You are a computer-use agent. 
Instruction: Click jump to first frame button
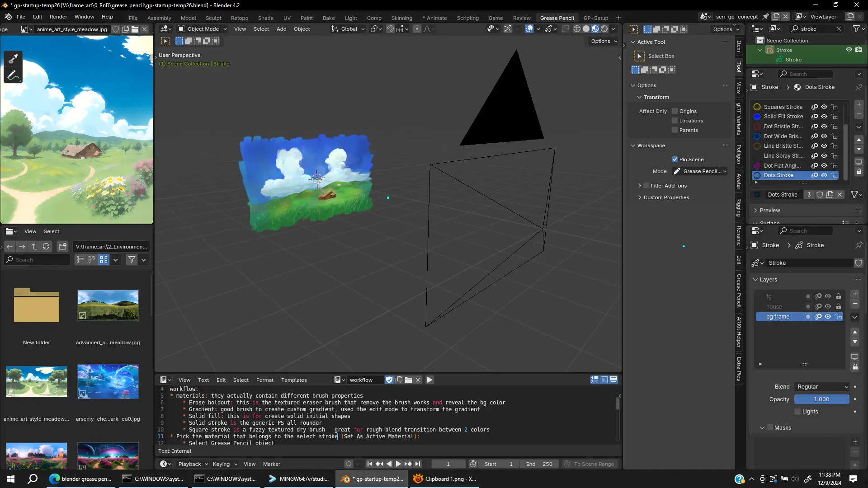369,464
